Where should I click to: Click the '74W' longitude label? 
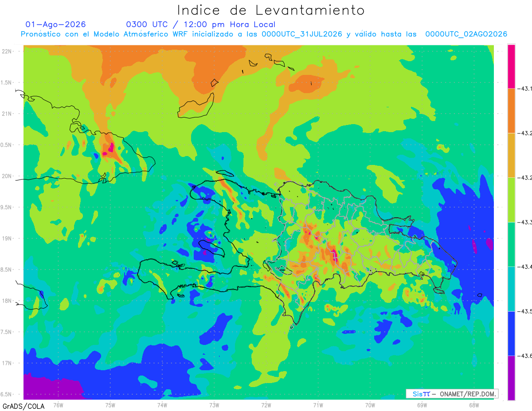(x=162, y=405)
